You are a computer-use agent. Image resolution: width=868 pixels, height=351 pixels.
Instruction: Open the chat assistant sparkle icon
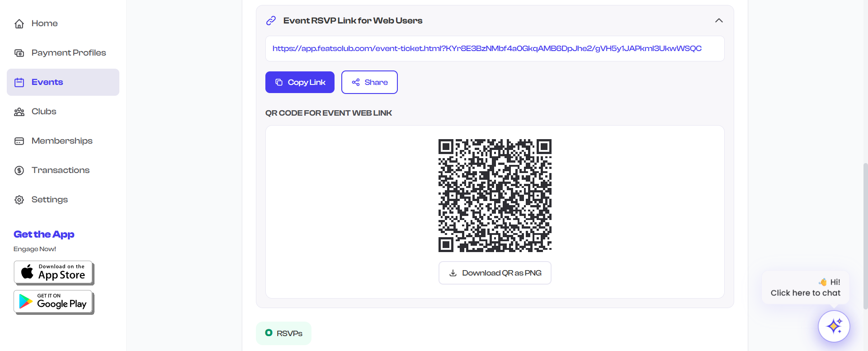(834, 326)
